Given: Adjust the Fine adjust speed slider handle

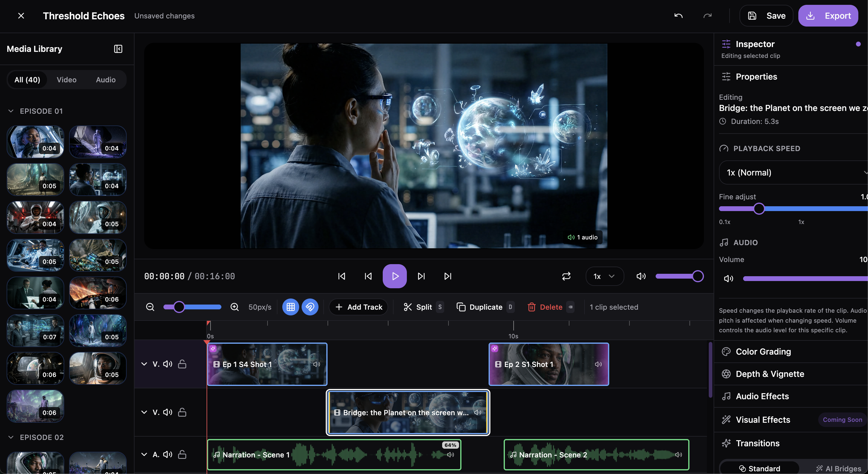Looking at the screenshot, I should coord(759,209).
